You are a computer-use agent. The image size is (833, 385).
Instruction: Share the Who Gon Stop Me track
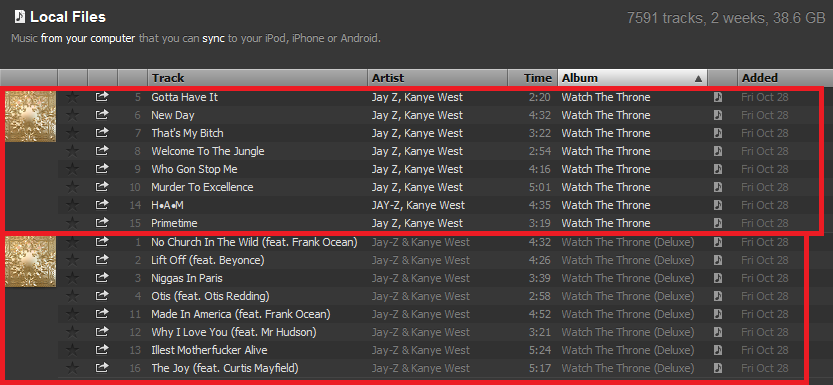coord(101,169)
